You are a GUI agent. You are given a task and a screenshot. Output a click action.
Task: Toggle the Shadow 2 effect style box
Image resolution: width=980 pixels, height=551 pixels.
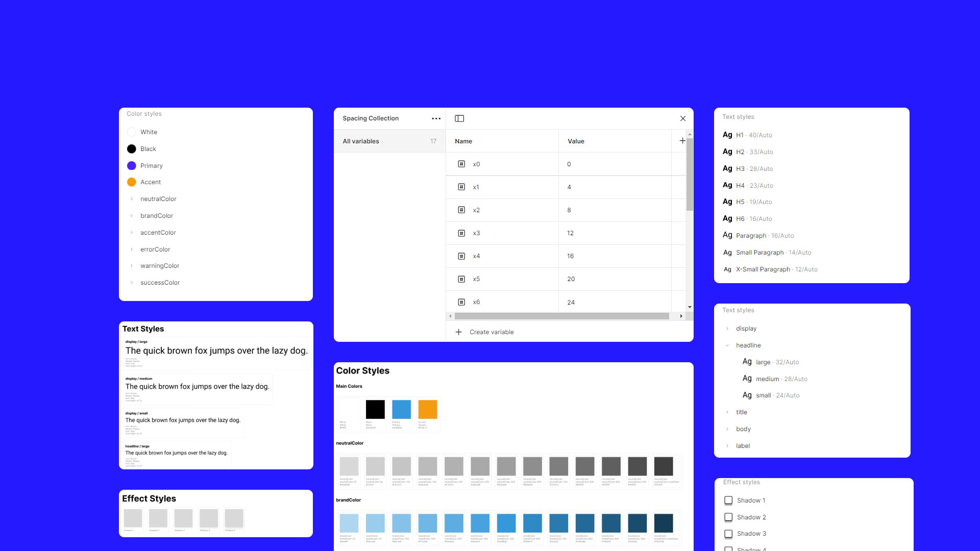(x=728, y=517)
